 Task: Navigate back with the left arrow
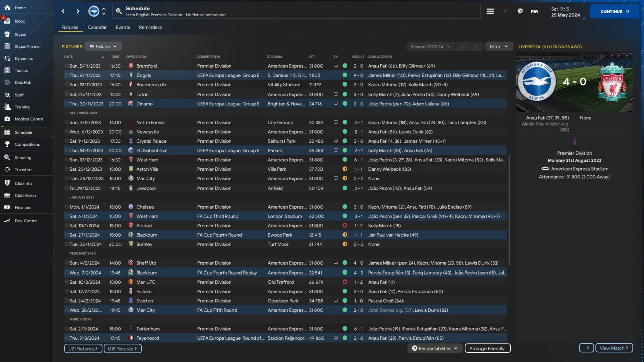[63, 11]
